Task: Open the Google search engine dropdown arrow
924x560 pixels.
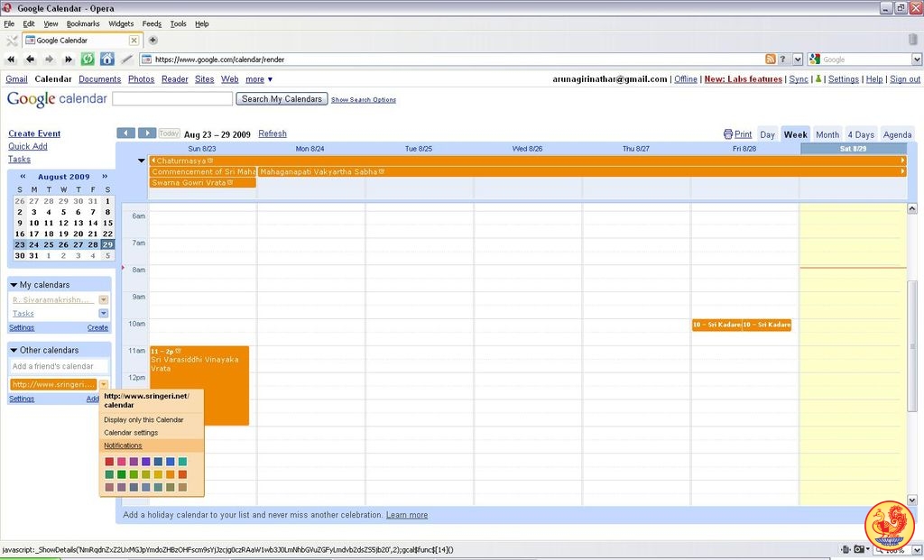Action: click(x=917, y=59)
